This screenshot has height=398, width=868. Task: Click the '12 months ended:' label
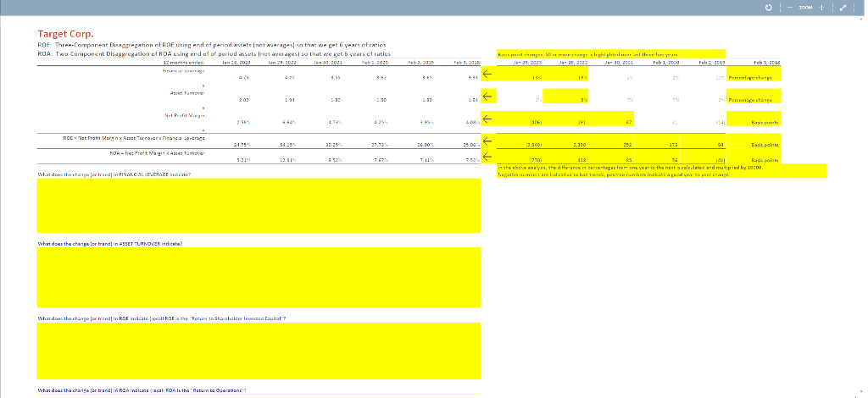(184, 63)
